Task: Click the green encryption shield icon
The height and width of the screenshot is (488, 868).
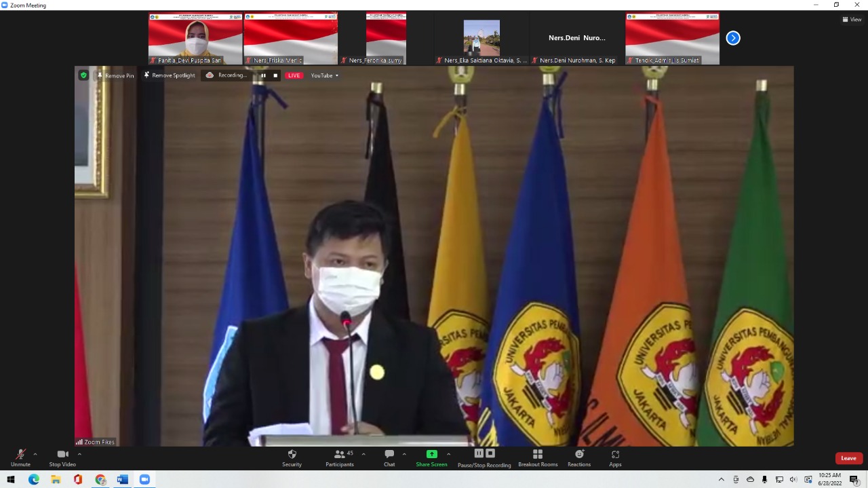Action: coord(83,75)
